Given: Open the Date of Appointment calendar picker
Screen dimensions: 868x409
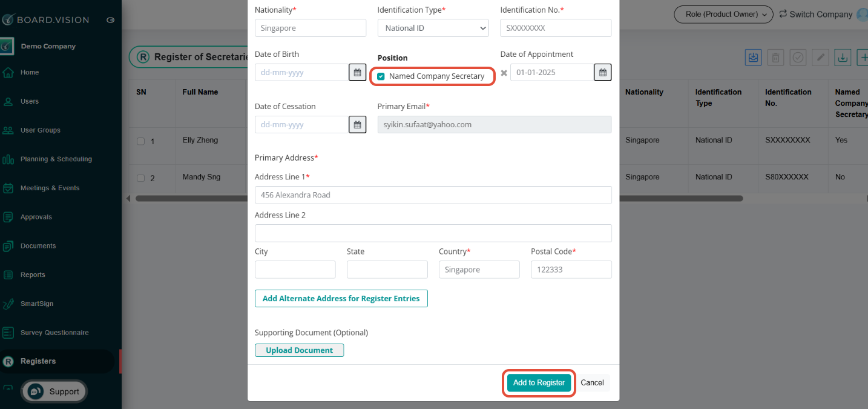Looking at the screenshot, I should tap(603, 72).
